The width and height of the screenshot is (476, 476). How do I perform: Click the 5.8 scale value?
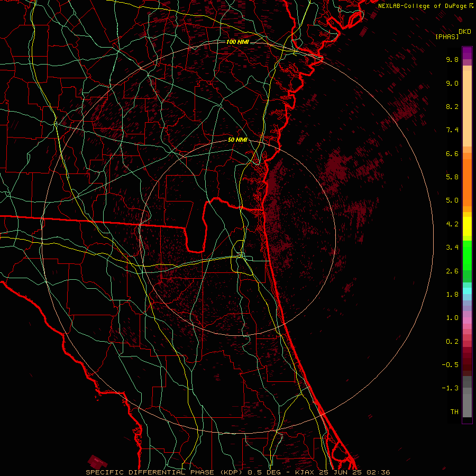click(x=452, y=177)
